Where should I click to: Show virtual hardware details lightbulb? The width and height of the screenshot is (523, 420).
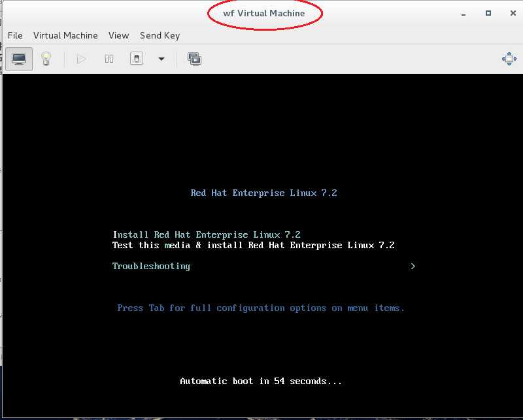coord(46,59)
